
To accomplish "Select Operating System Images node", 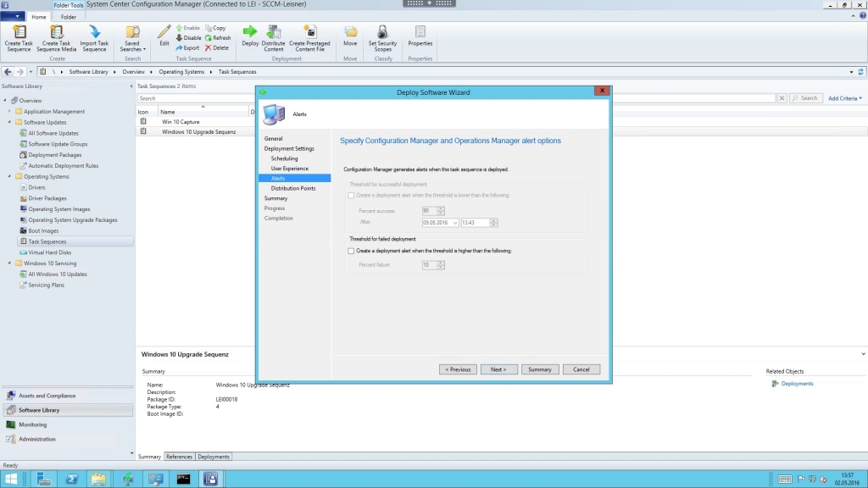I will coord(58,209).
